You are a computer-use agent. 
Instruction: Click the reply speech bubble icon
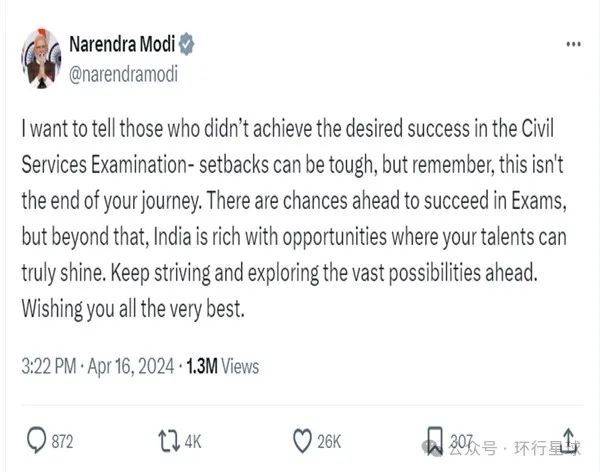[34, 440]
